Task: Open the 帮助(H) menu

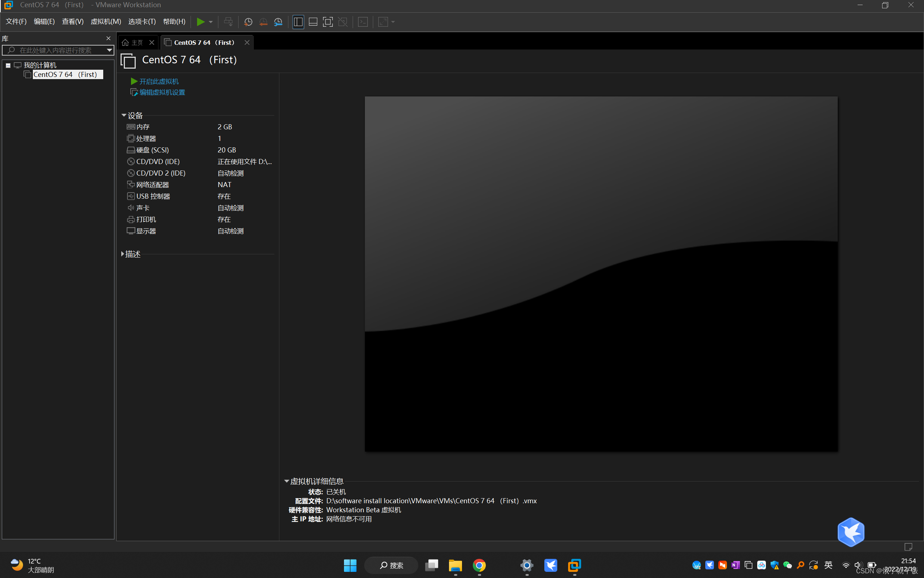Action: pos(174,21)
